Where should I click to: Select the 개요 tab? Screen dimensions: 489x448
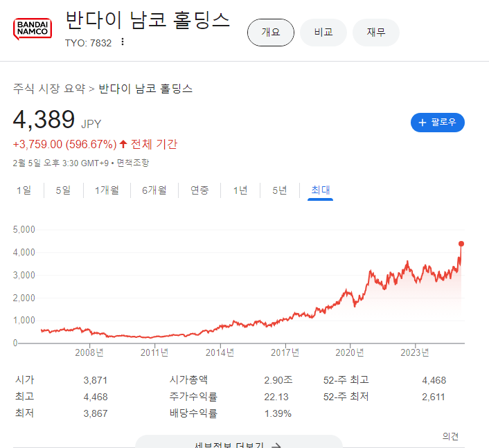pyautogui.click(x=271, y=33)
